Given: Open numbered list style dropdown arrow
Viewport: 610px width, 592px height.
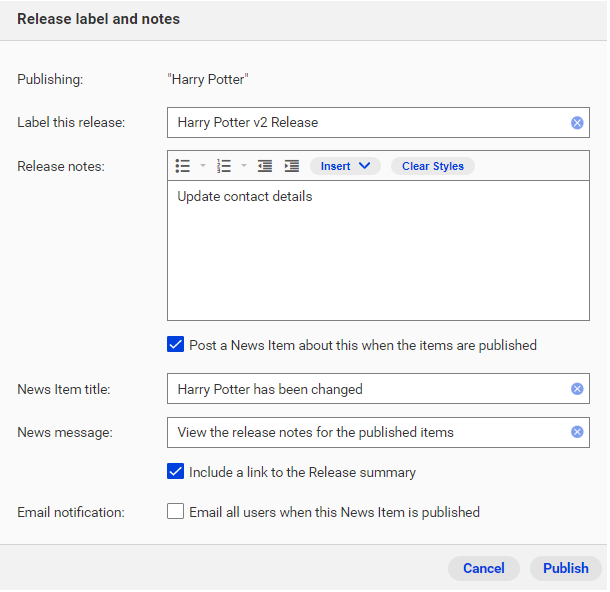Looking at the screenshot, I should 244,166.
